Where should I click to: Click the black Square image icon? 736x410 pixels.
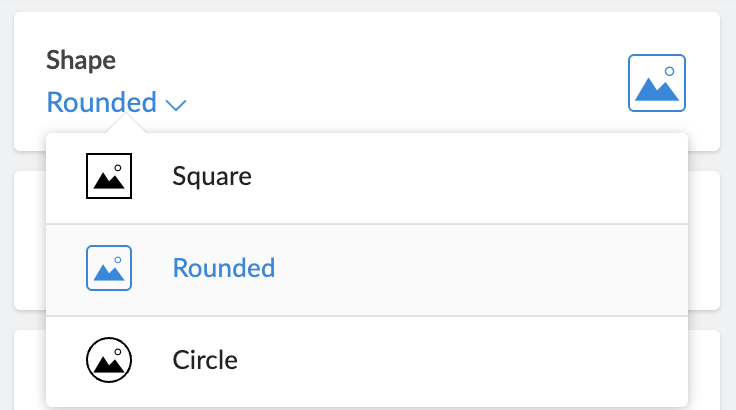[109, 177]
